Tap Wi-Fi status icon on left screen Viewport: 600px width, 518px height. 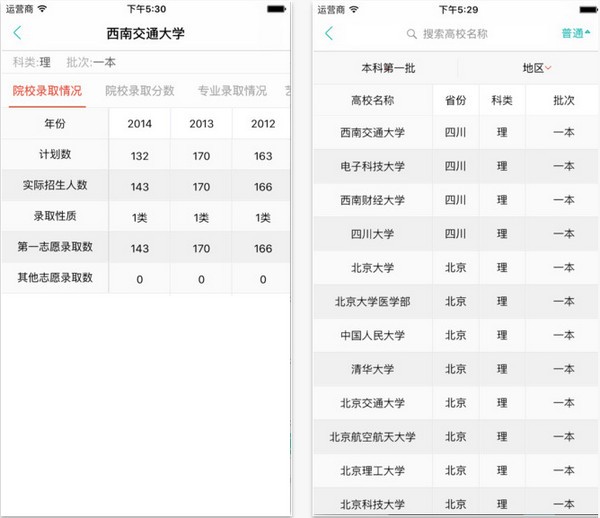[42, 9]
